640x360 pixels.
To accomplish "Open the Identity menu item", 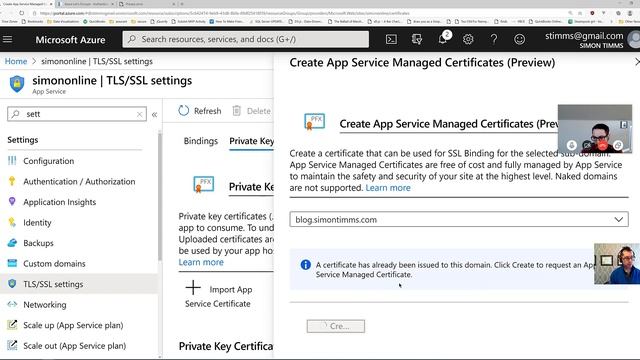I will pos(37,222).
